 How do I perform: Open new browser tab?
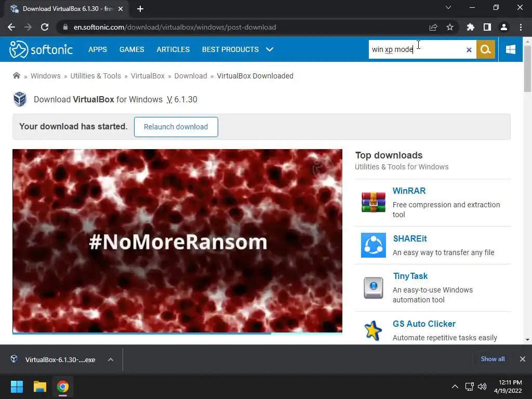140,9
